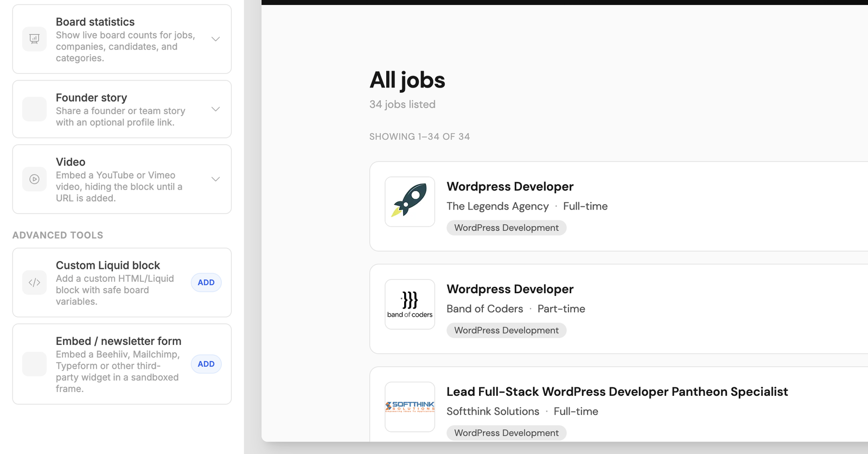Expand the Video block chevron
This screenshot has width=868, height=454.
[215, 179]
